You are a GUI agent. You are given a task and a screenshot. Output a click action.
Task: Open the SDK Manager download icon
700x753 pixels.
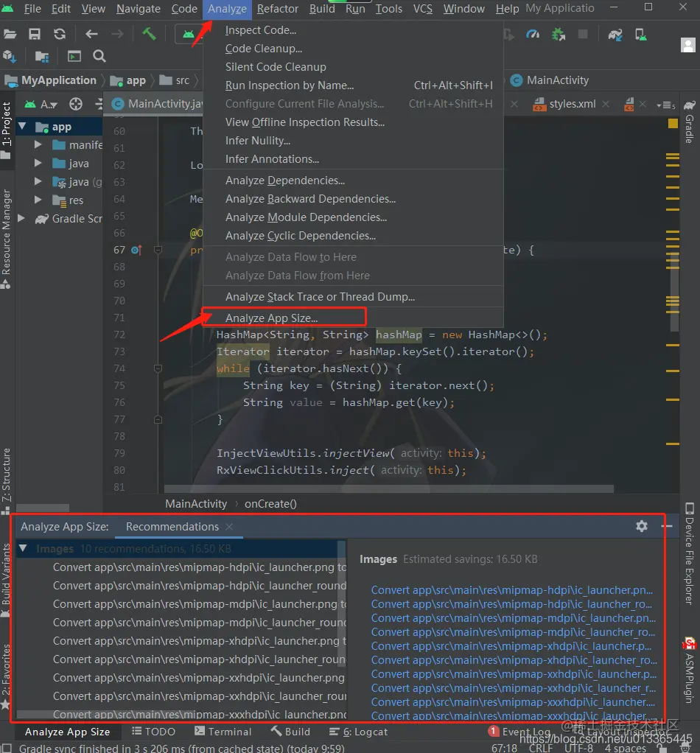[x=10, y=57]
